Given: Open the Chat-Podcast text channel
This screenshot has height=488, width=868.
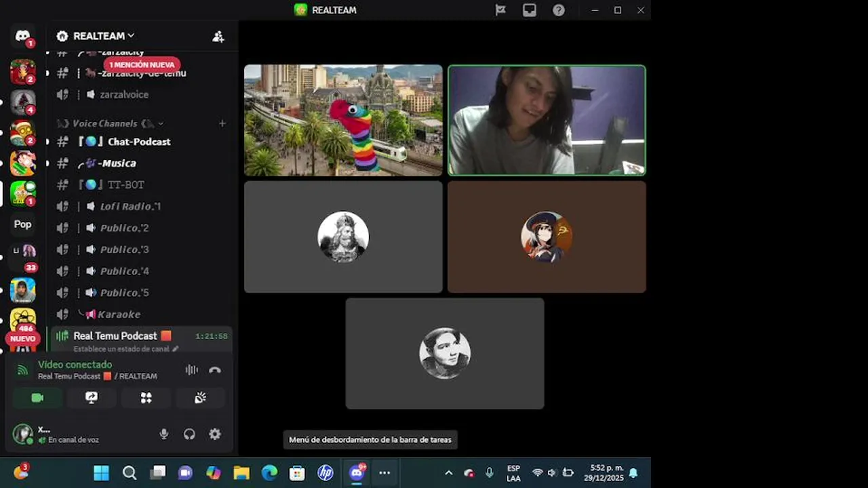Looking at the screenshot, I should click(140, 142).
